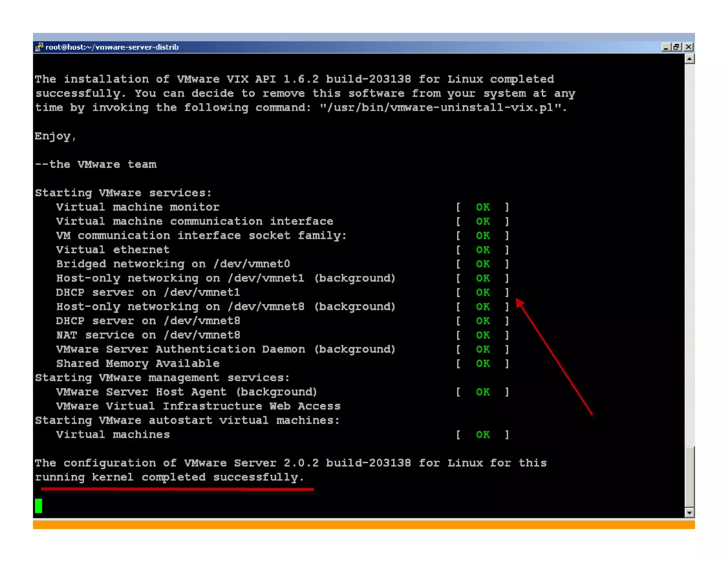Maximize the terminal window
This screenshot has width=728, height=562.
pos(676,47)
